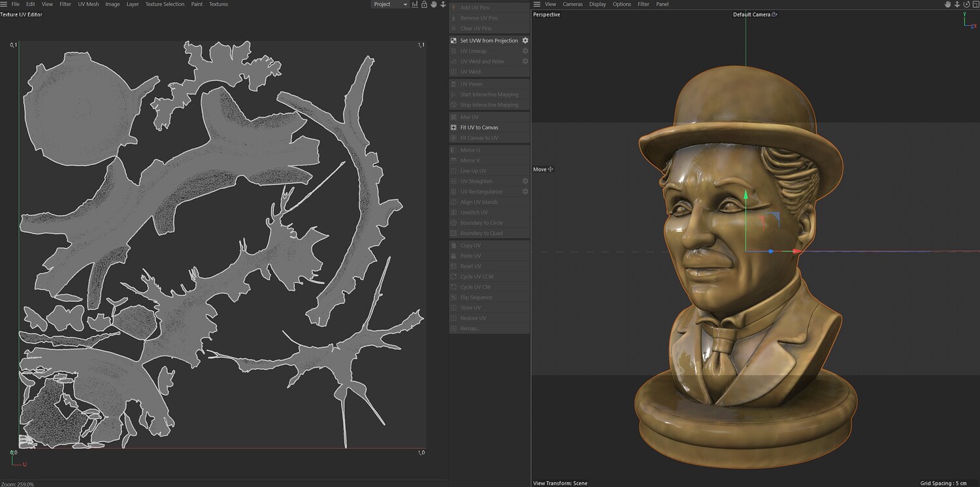The height and width of the screenshot is (487, 980).
Task: Click the Mirror U command
Action: point(489,150)
